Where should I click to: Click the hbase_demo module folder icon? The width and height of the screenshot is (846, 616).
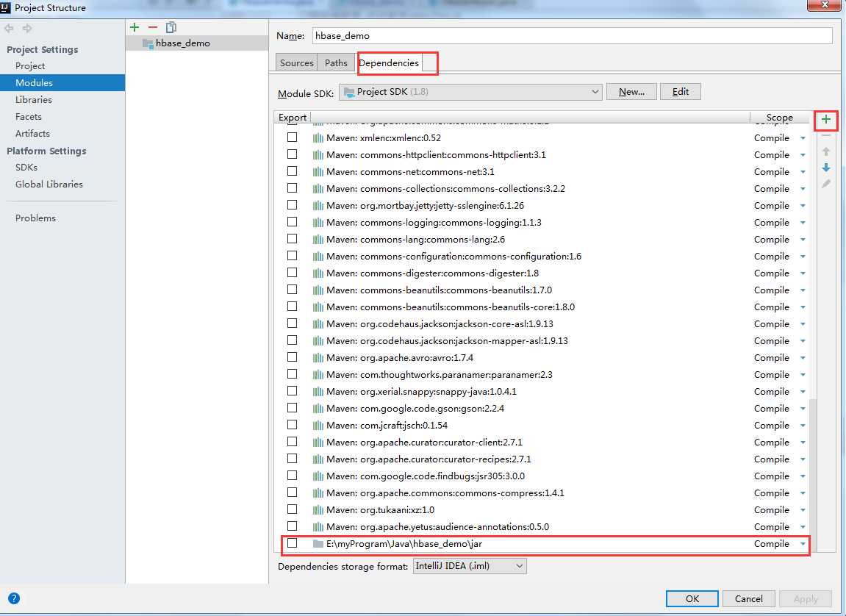147,43
